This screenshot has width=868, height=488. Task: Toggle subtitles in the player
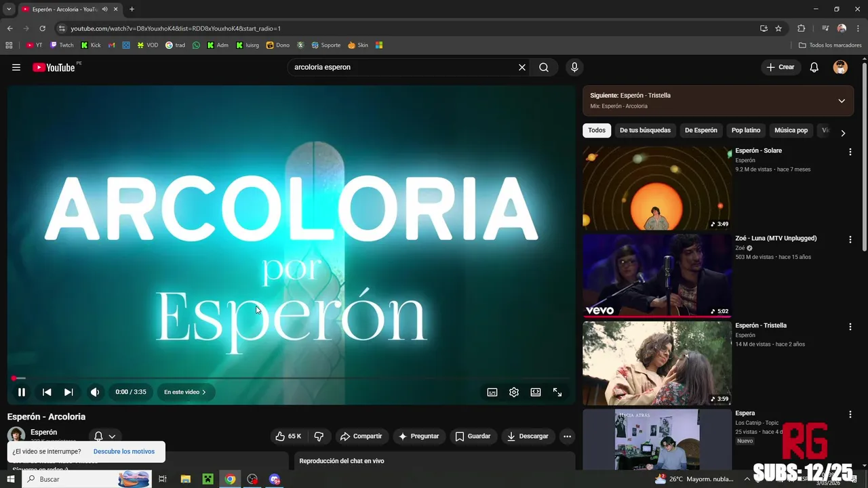coord(492,392)
